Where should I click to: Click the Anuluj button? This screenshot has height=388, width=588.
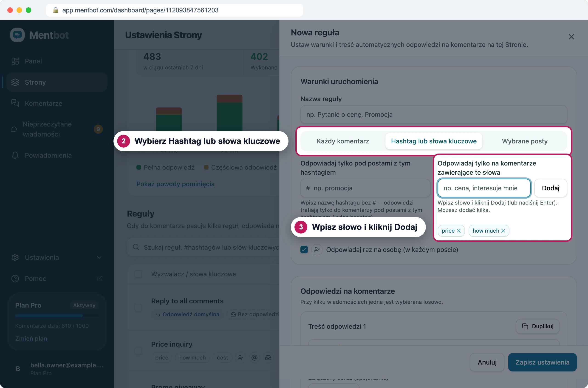pyautogui.click(x=487, y=362)
